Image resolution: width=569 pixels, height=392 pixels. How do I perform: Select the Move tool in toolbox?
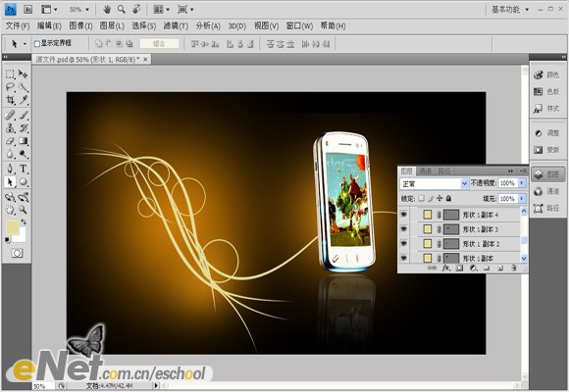point(24,73)
